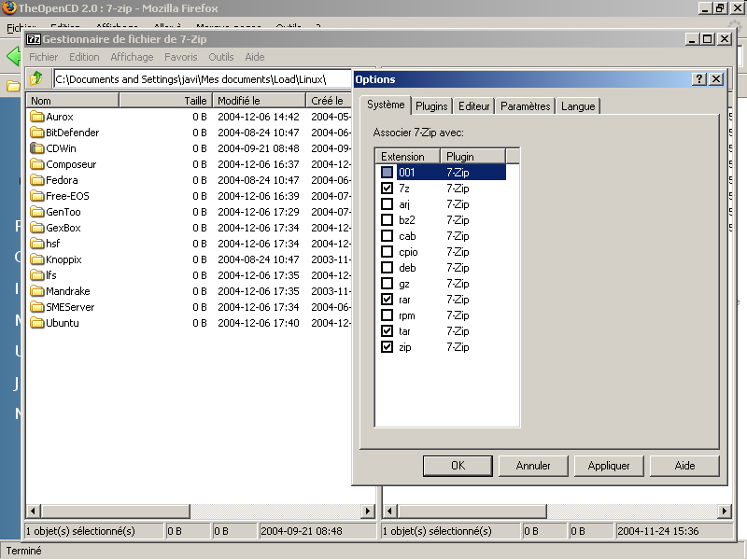
Task: Switch to the Paramètres tab
Action: coord(526,106)
